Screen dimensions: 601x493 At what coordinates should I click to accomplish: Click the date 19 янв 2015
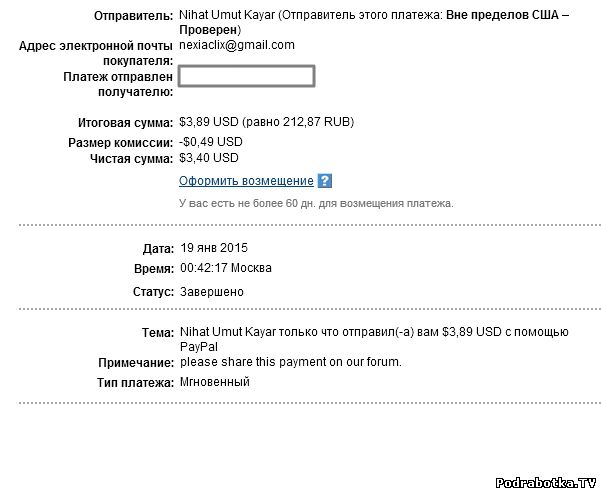(x=213, y=247)
